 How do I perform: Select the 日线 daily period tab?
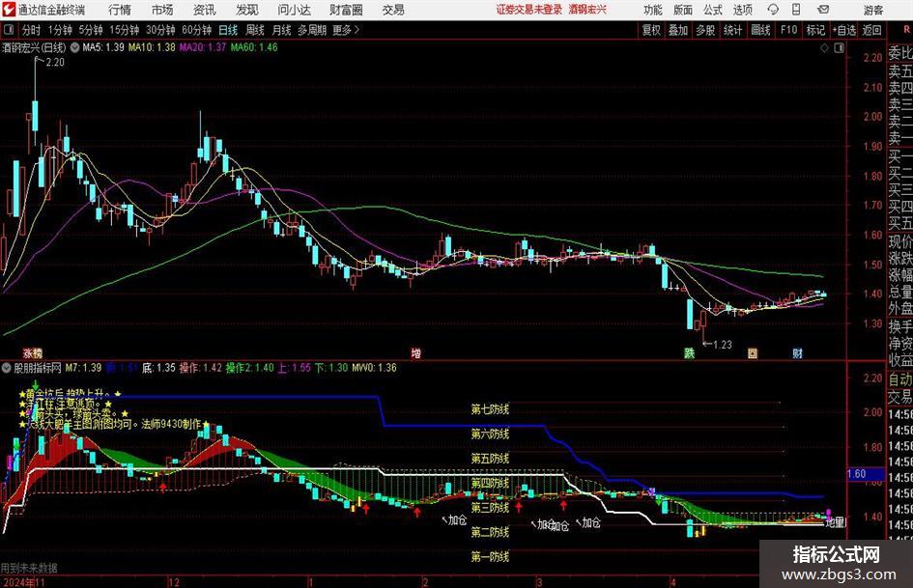(228, 30)
